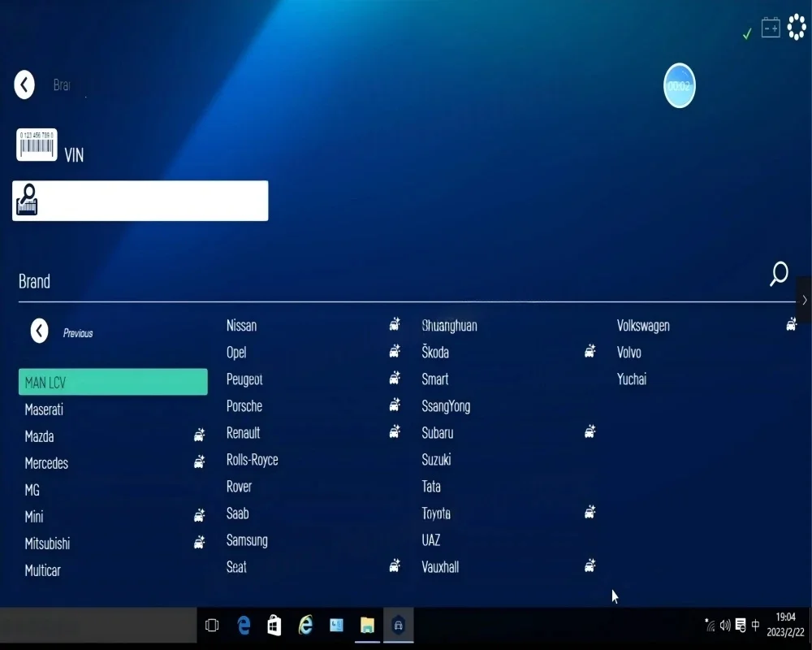Select the Suzuki brand
This screenshot has height=650, width=812.
pos(437,460)
